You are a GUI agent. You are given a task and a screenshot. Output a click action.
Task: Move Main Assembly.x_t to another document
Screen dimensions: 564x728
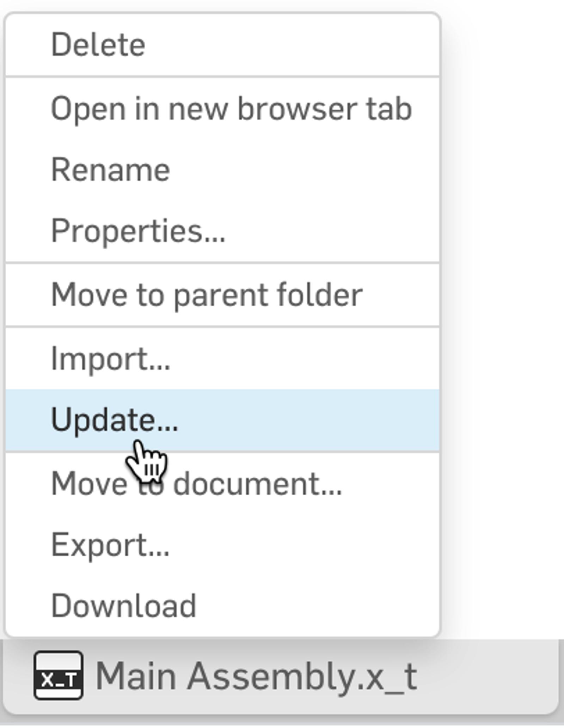coord(197,484)
